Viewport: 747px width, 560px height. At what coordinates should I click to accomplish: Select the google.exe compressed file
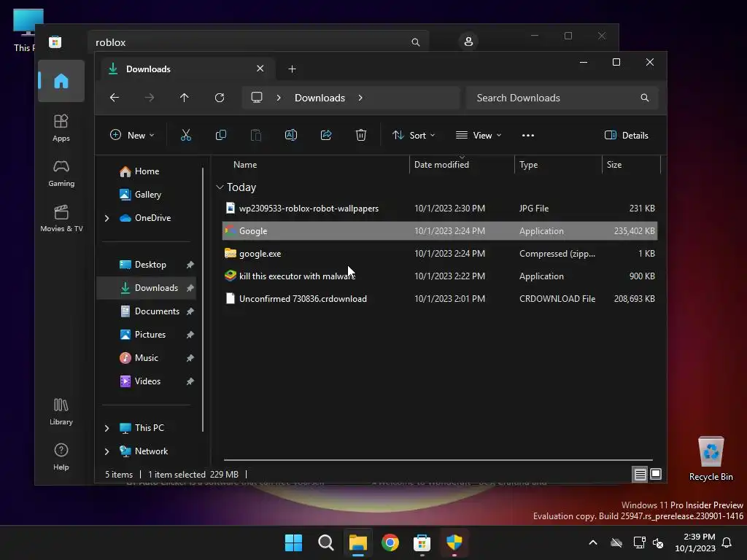click(440, 254)
